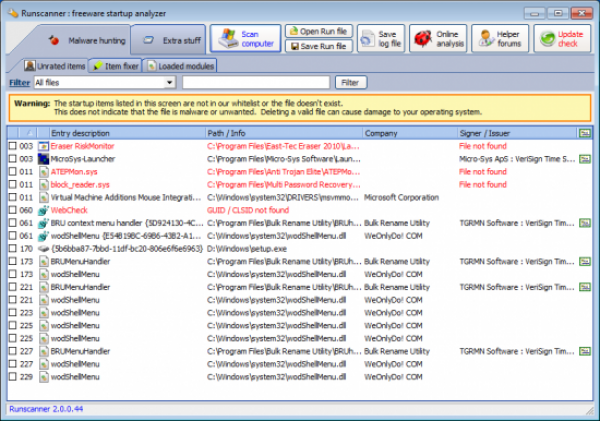
Task: Click the green export icon in header
Action: point(584,132)
